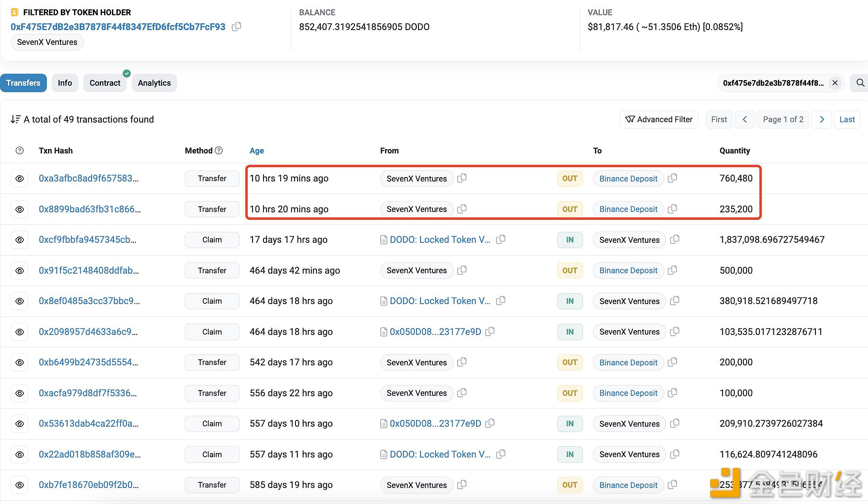Screen dimensions: 868x504
Task: Click the OUT badge in 500,000 row
Action: pyautogui.click(x=570, y=271)
